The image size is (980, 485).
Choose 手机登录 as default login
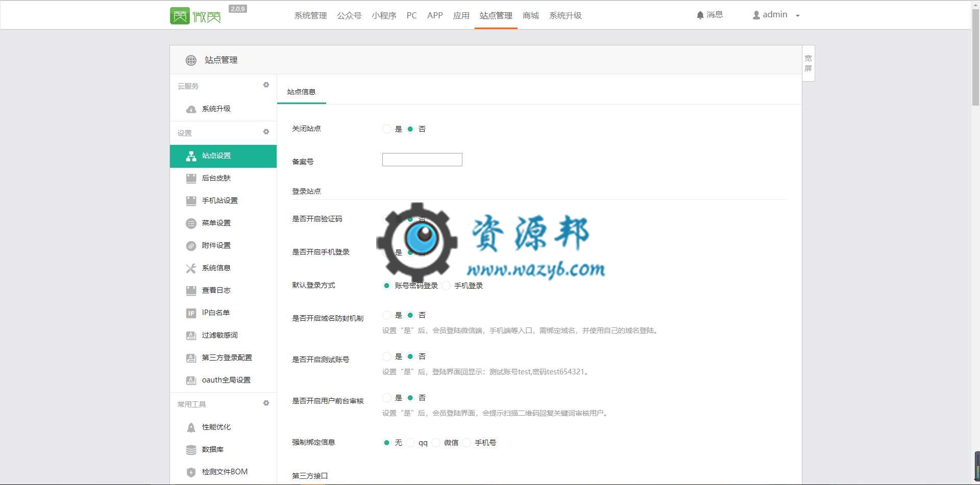(x=447, y=286)
